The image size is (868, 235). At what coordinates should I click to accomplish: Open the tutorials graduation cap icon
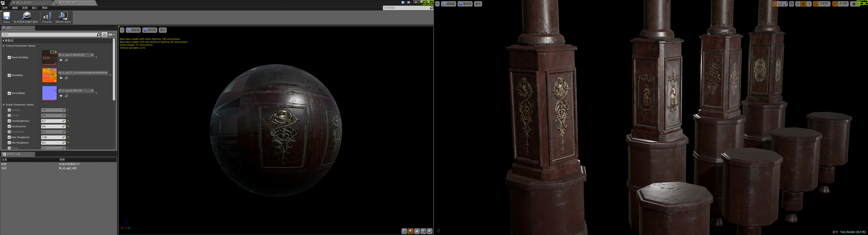(409, 3)
